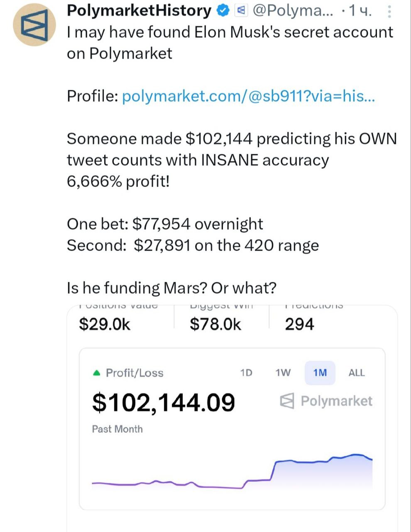Viewport: 411px width, 532px height.
Task: Open the PolymarketHistory profile avatar
Action: 34,25
